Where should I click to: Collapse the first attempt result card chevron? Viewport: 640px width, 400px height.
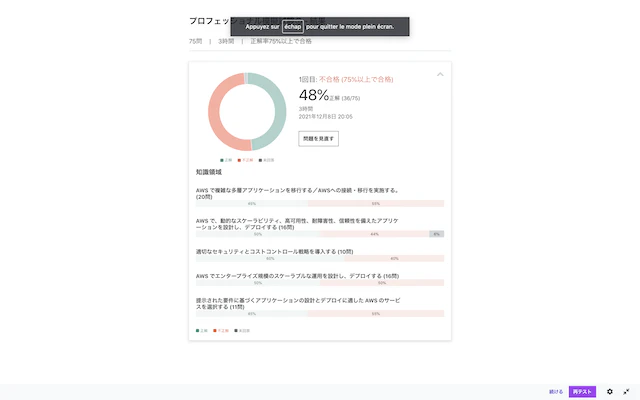(x=440, y=74)
